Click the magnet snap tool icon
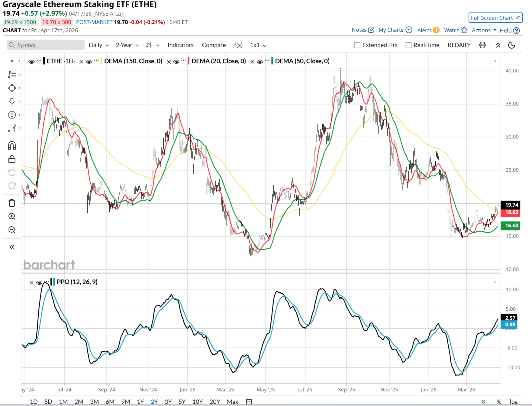The image size is (532, 406). 12,146
